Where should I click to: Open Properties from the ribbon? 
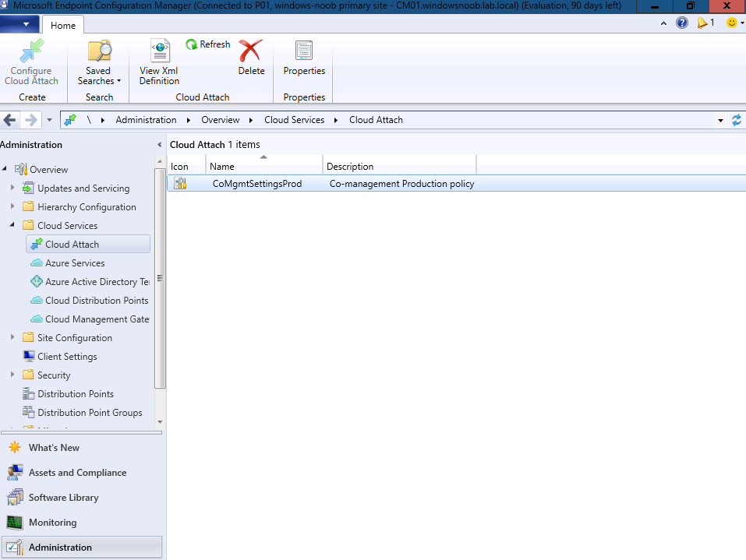[x=304, y=58]
